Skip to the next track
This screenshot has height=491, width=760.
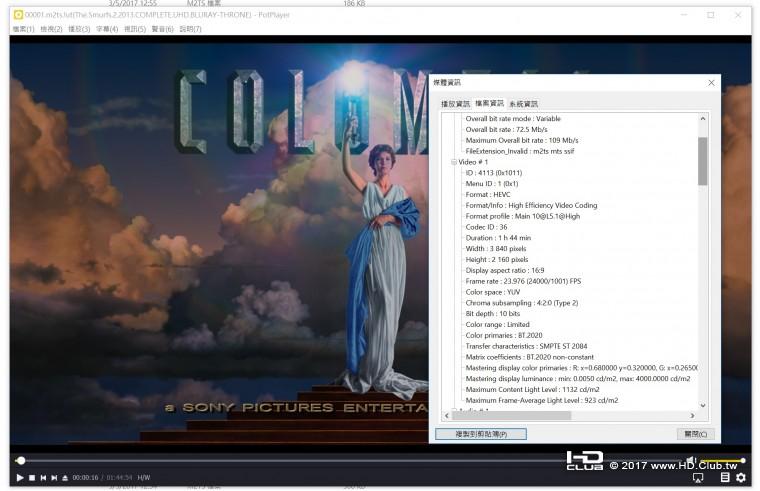coord(53,478)
